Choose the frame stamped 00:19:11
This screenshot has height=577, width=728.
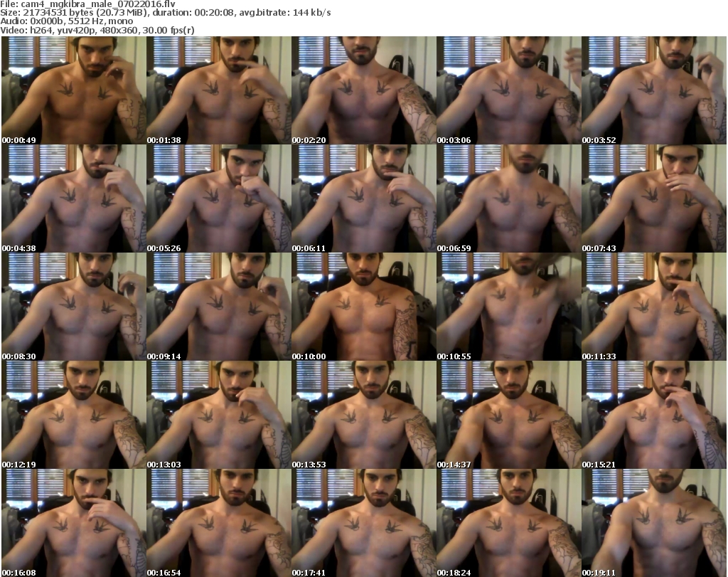654,523
